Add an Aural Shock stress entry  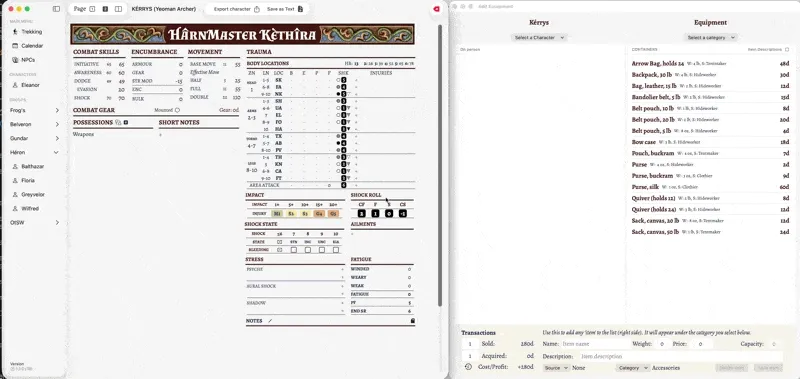tap(342, 286)
